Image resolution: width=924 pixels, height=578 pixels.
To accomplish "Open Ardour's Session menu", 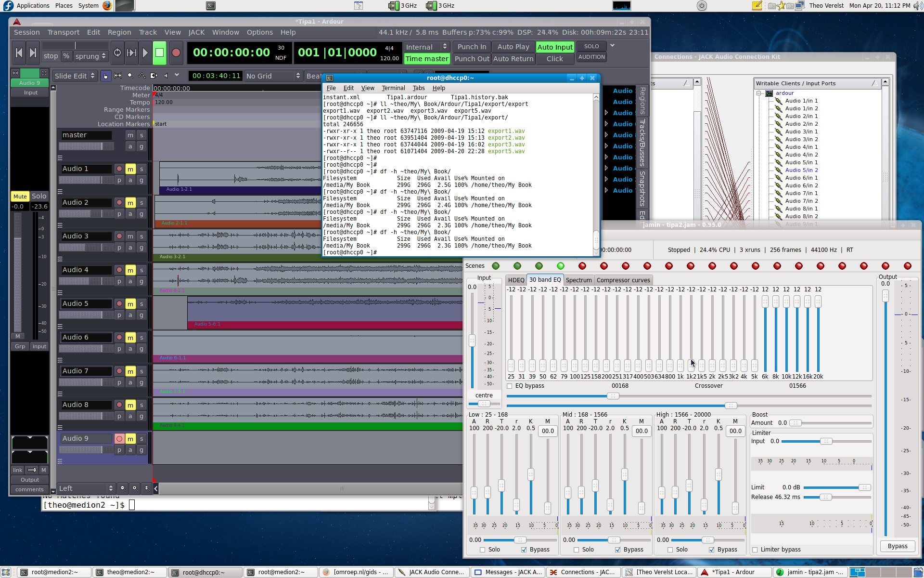I will [26, 32].
